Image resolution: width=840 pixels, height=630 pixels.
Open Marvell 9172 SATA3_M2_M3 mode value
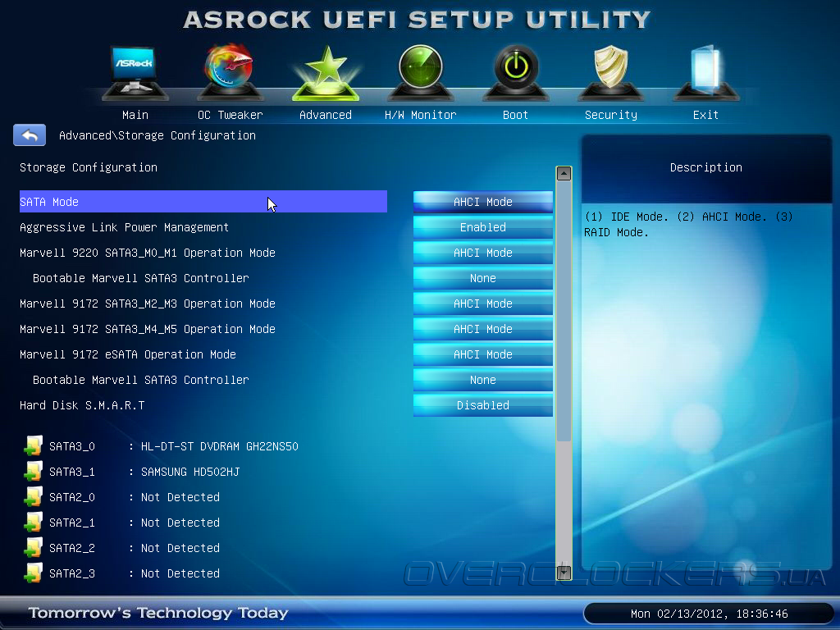(482, 304)
